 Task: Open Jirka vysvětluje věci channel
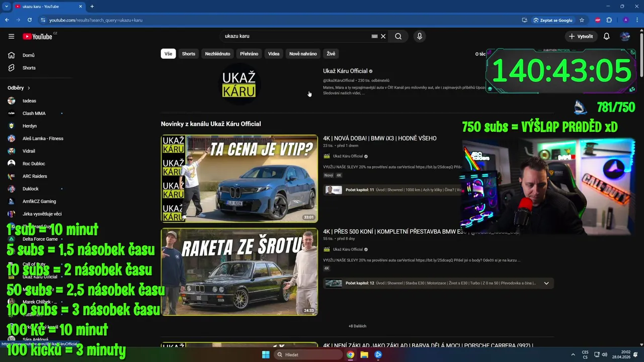pos(42,214)
